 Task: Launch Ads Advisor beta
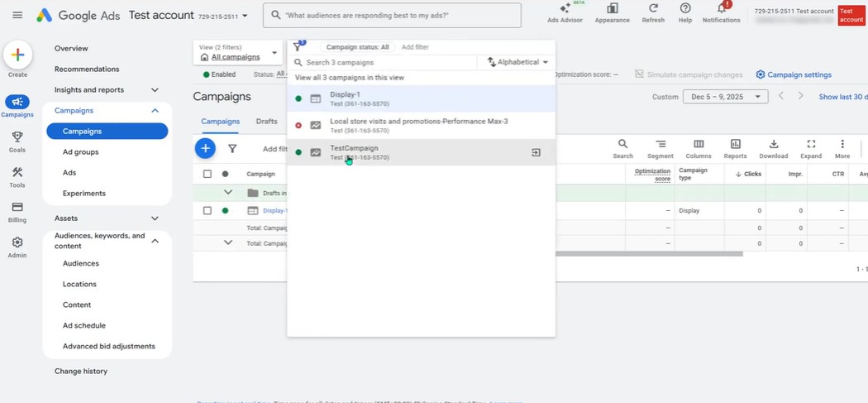(x=565, y=13)
